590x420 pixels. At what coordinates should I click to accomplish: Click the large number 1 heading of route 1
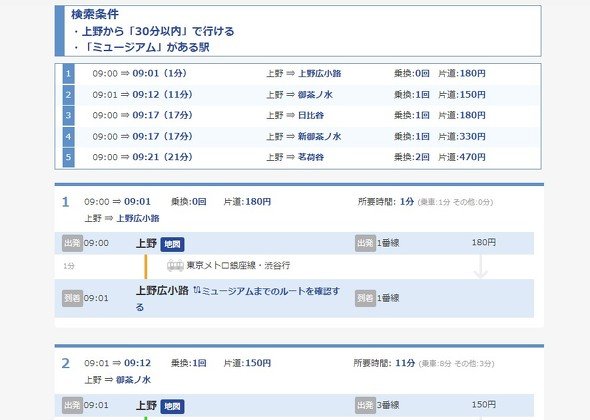[x=65, y=202]
